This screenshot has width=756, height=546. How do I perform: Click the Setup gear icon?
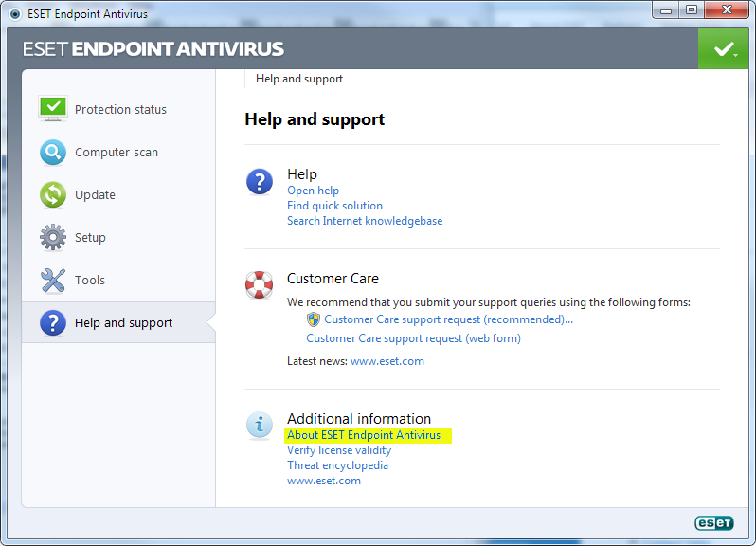(53, 237)
